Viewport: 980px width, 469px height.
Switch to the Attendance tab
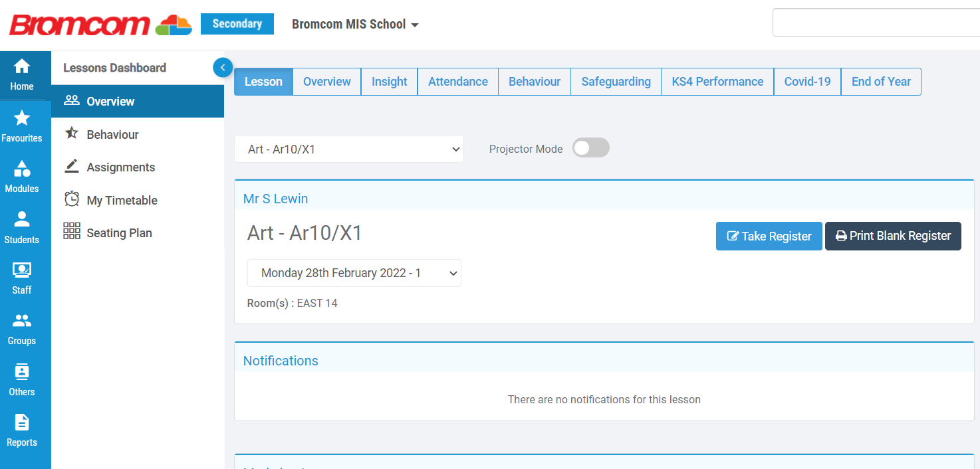pos(457,81)
